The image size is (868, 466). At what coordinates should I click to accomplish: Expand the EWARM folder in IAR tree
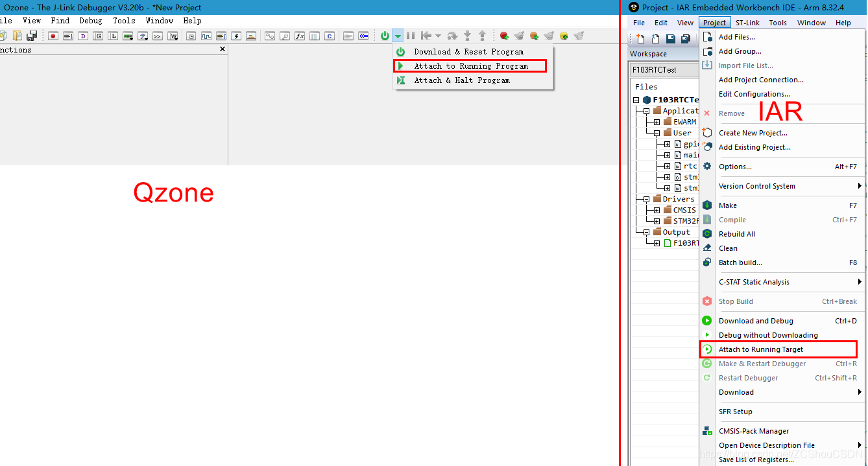(x=657, y=122)
